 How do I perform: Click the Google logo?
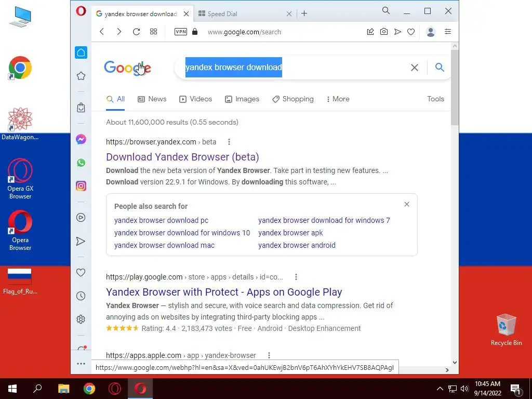coord(127,68)
